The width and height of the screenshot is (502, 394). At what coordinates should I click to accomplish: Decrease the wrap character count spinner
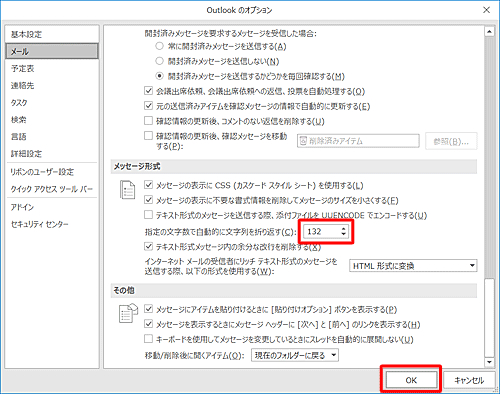click(x=344, y=234)
